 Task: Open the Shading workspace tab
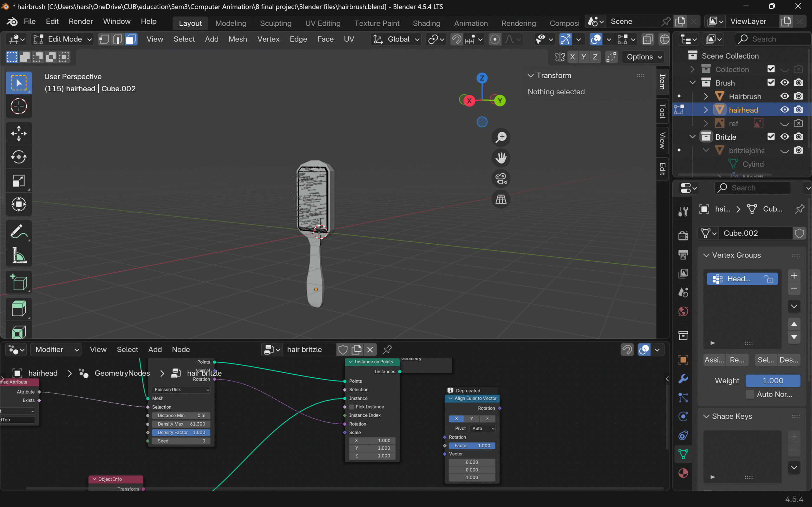click(426, 23)
